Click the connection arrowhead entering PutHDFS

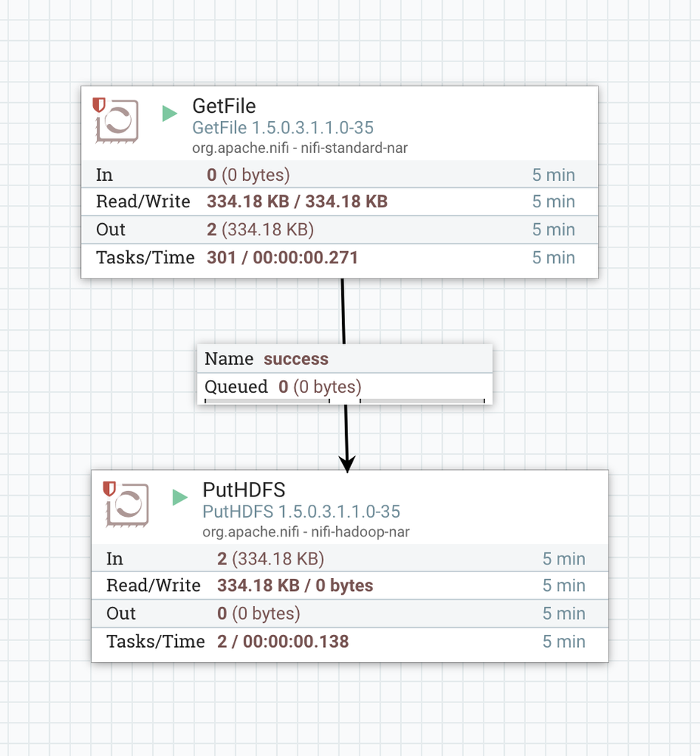click(x=347, y=463)
